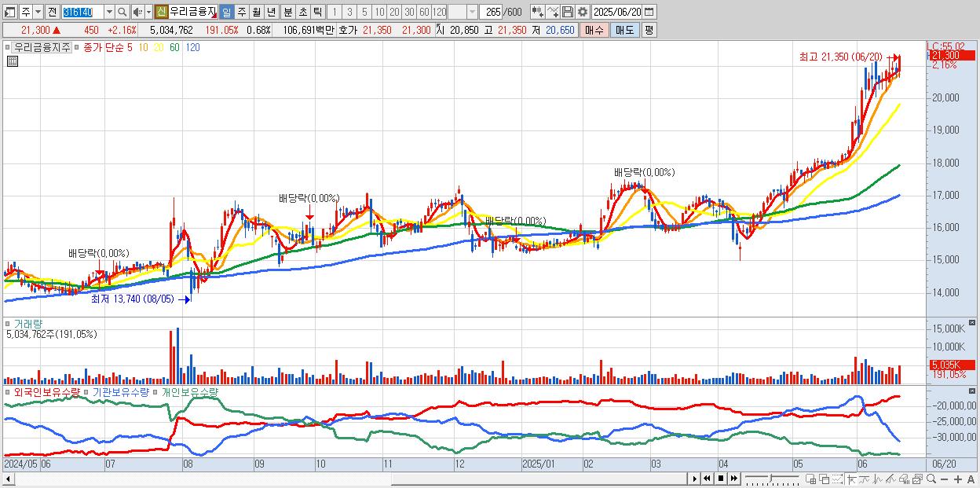Click the red 매수 buy button

click(x=594, y=30)
